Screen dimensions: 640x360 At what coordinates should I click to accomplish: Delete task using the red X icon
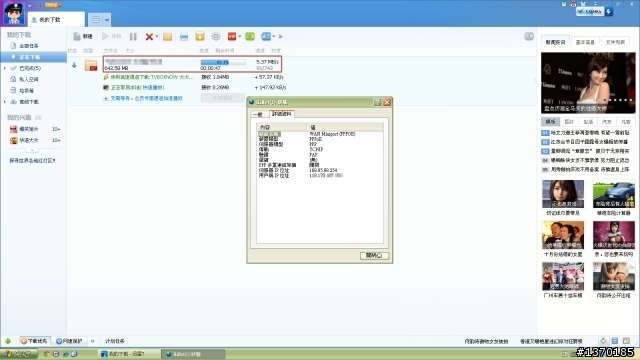pyautogui.click(x=149, y=36)
